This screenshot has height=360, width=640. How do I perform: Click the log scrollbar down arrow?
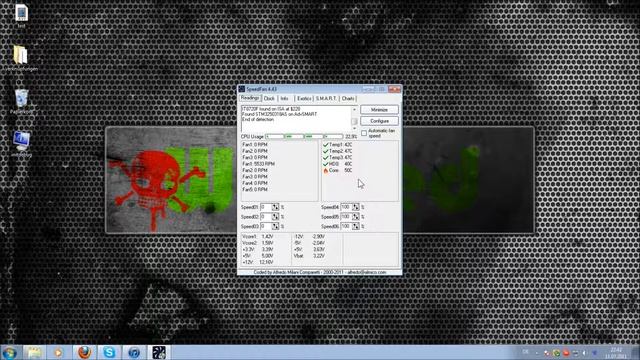coord(354,129)
